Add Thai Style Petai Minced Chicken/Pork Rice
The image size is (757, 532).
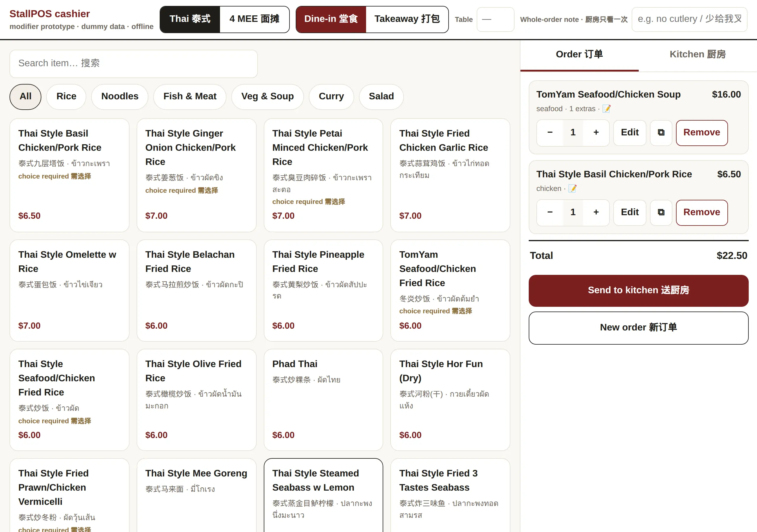tap(323, 175)
